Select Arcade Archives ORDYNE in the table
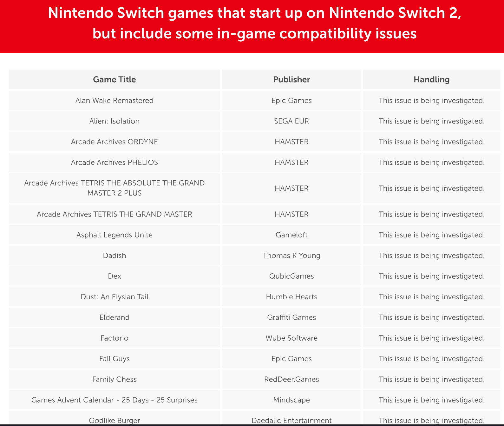Viewport: 504px width, 426px height. 114,142
